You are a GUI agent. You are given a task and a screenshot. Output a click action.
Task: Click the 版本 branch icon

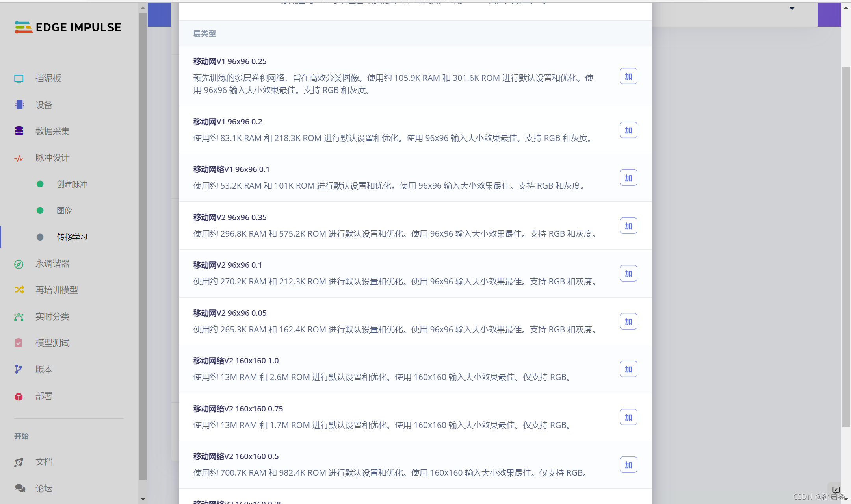[x=19, y=369]
